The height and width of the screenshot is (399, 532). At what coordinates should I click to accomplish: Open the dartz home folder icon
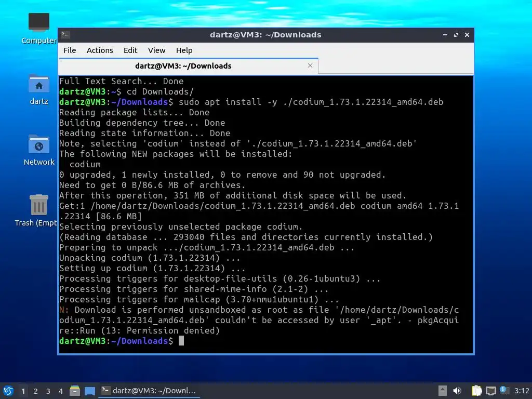(38, 89)
